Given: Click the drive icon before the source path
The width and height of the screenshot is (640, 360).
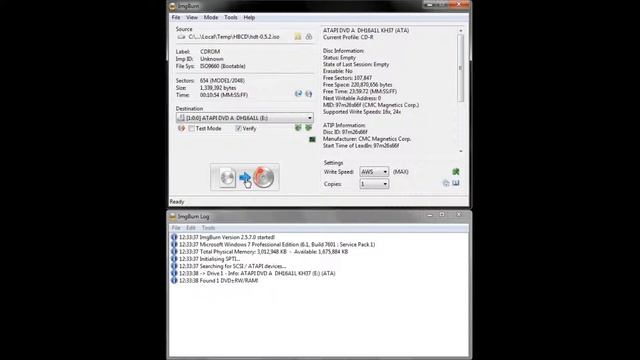Looking at the screenshot, I should [x=181, y=37].
